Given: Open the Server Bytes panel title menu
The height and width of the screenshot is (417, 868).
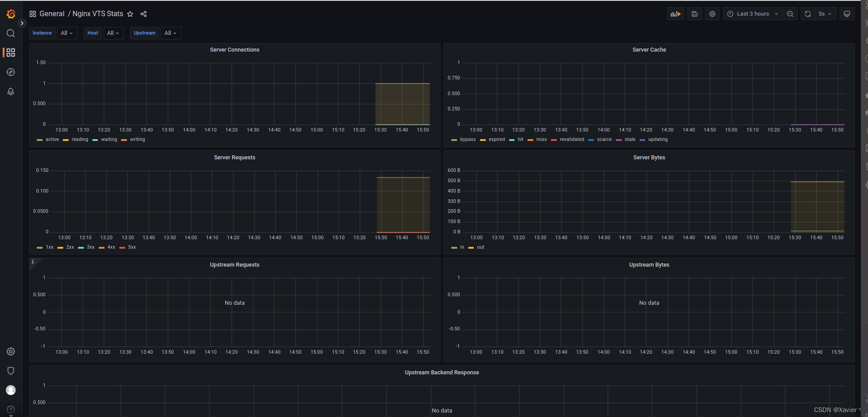Looking at the screenshot, I should (x=649, y=158).
